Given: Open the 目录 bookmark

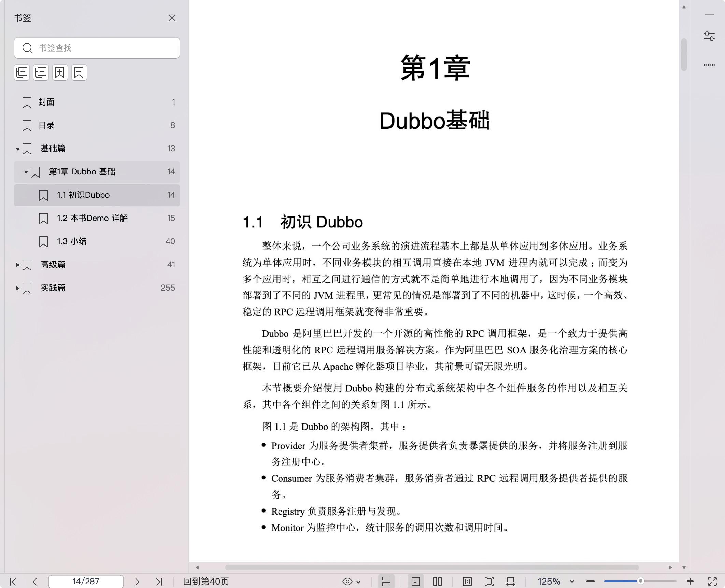Looking at the screenshot, I should tap(97, 125).
